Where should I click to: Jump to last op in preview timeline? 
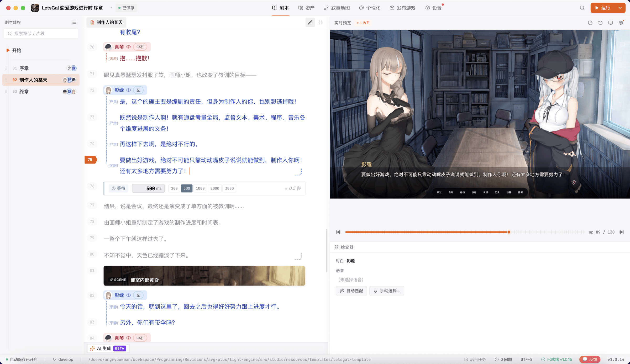(621, 232)
